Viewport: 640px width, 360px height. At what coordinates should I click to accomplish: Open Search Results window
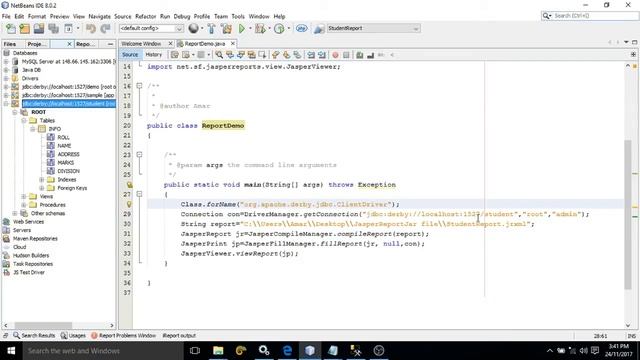[34, 336]
